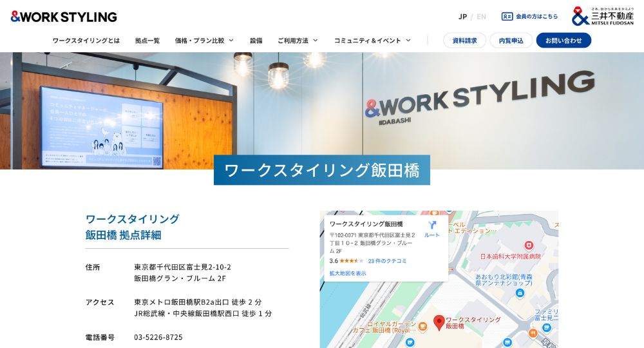Click map label あおもり北彩館
The image size is (644, 348).
[504, 280]
